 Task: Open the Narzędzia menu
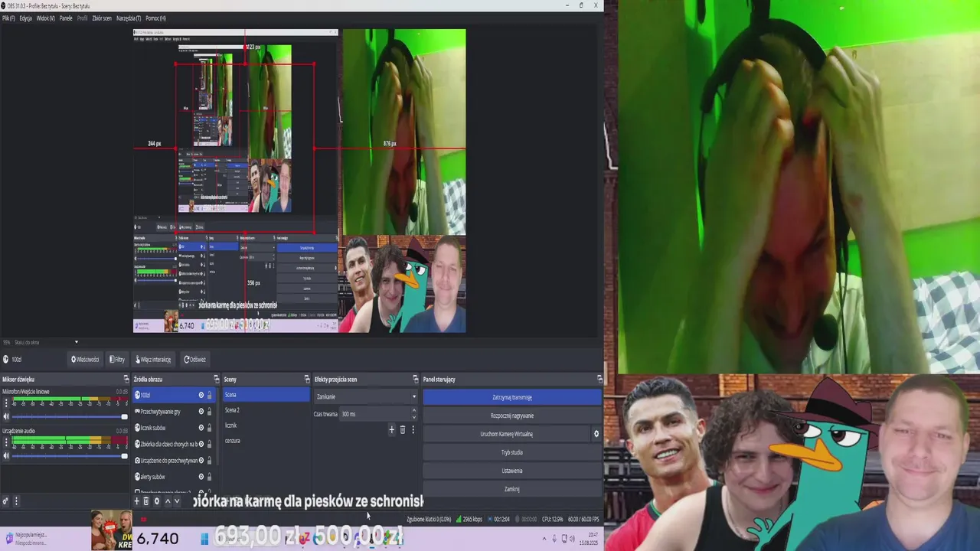tap(129, 18)
